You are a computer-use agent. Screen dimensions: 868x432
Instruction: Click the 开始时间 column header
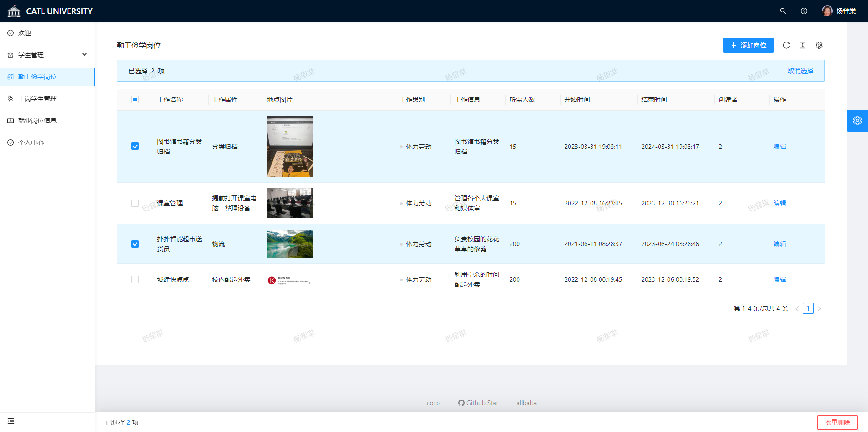point(577,100)
